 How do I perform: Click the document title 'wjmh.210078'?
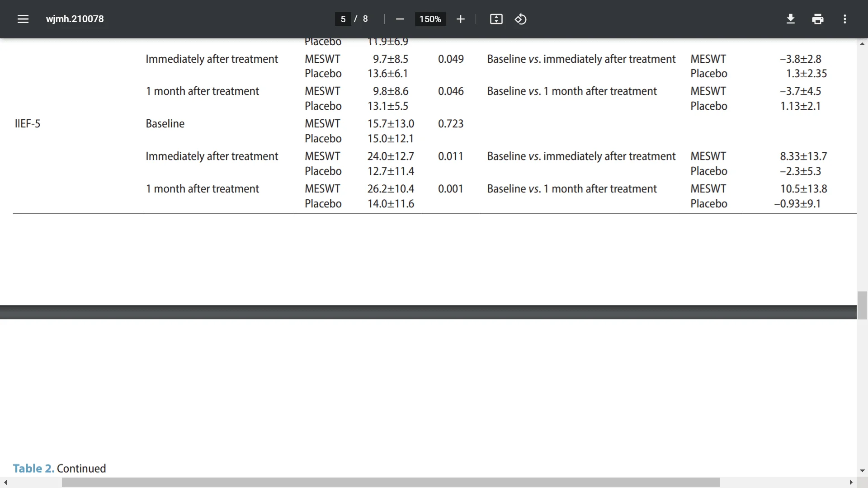pyautogui.click(x=75, y=19)
